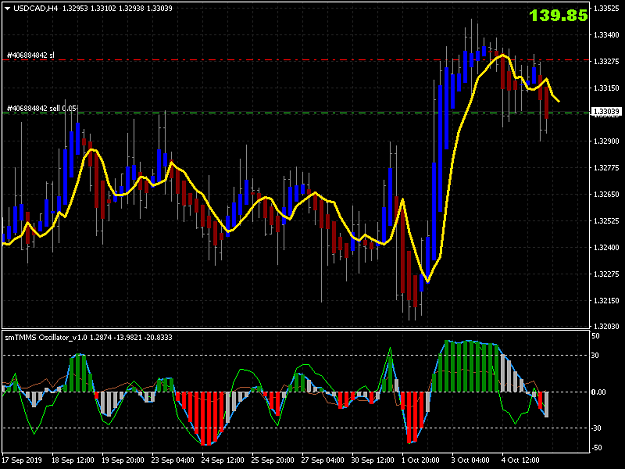This screenshot has height=469, width=625.
Task: Click price scale value 1.33150
Action: click(x=606, y=88)
